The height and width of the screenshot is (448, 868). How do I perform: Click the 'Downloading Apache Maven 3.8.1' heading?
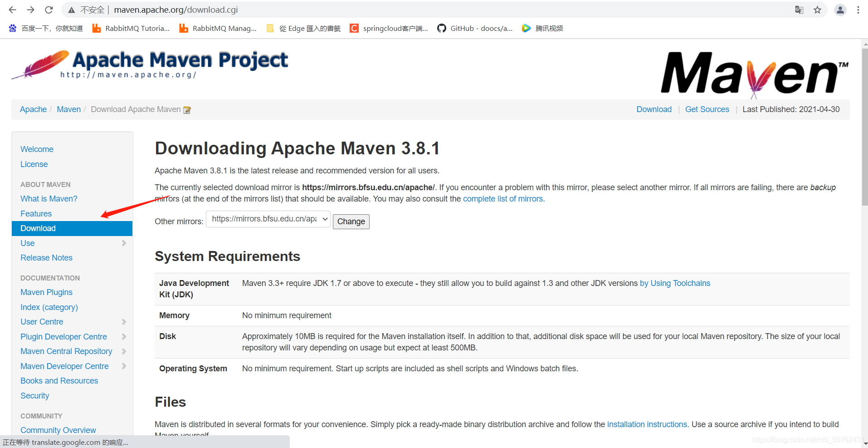[297, 148]
